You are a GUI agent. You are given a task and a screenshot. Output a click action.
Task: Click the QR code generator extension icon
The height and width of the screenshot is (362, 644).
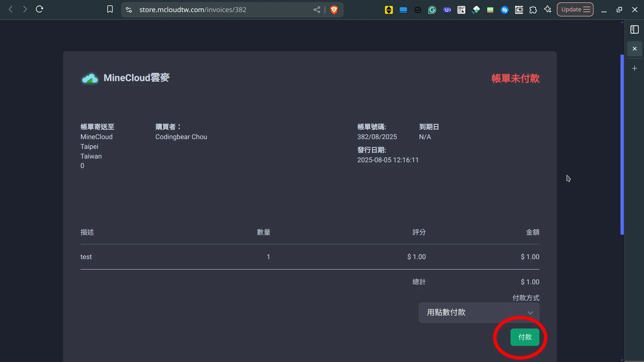(461, 10)
